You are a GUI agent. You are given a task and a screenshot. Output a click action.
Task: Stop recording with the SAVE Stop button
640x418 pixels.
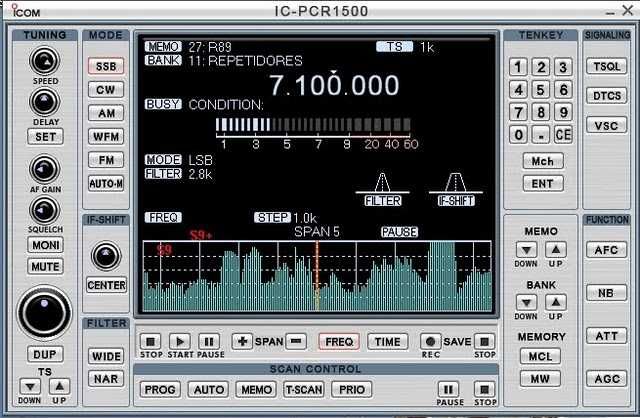pos(484,341)
